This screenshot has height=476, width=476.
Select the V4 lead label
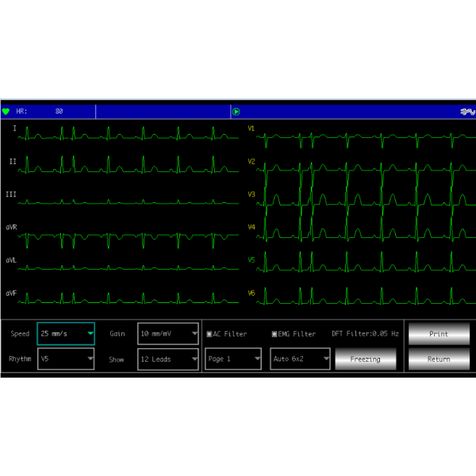click(251, 227)
